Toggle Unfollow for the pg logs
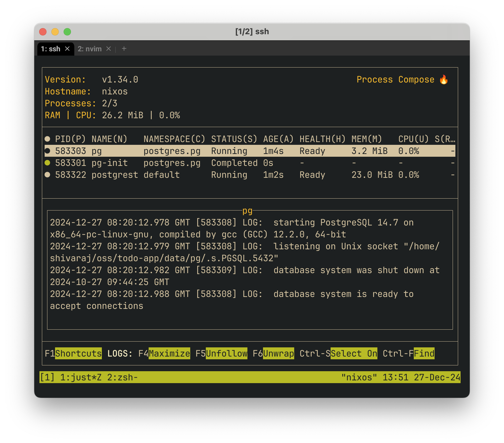The height and width of the screenshot is (443, 504). pos(227,353)
